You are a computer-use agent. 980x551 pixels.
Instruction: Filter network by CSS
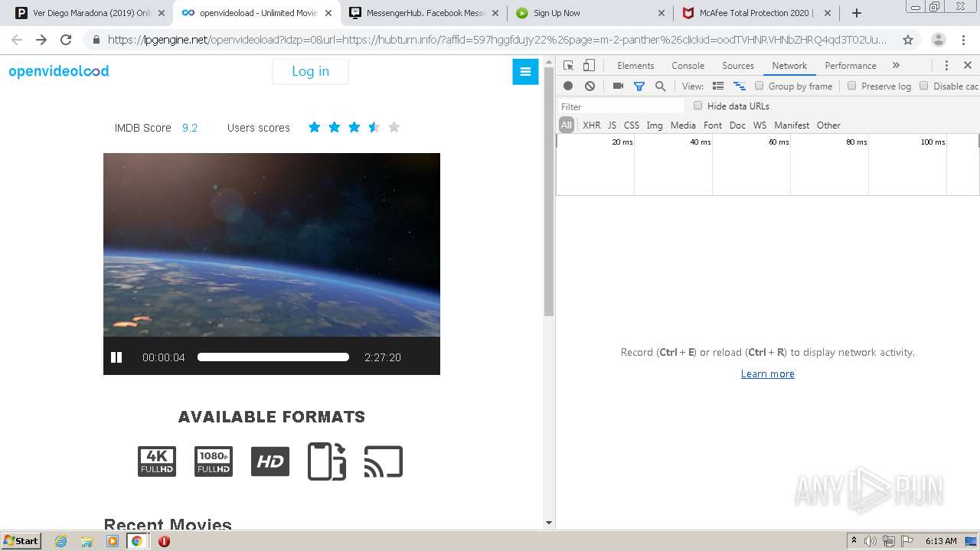click(x=631, y=126)
